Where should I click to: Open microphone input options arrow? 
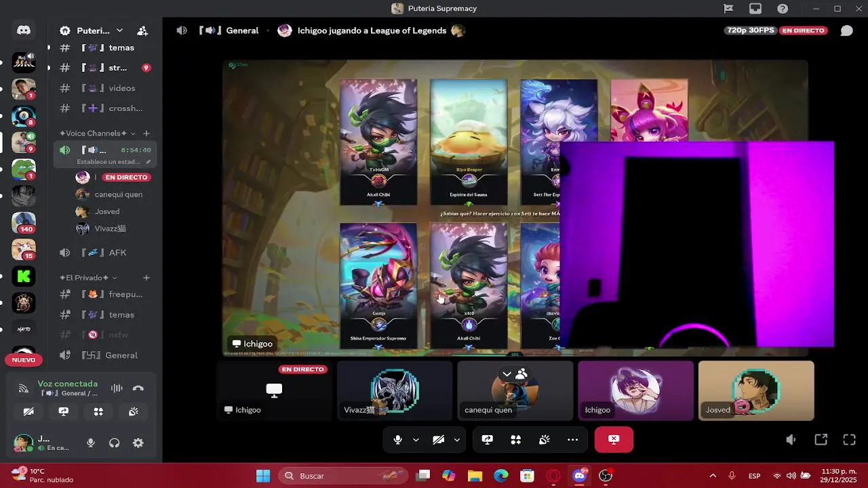point(416,440)
